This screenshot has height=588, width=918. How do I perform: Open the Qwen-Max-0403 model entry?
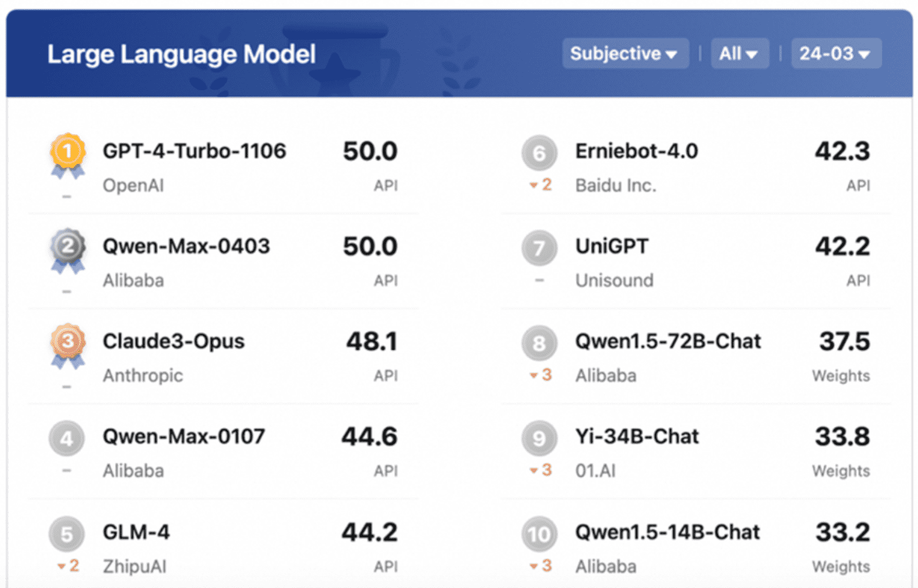[x=186, y=246]
